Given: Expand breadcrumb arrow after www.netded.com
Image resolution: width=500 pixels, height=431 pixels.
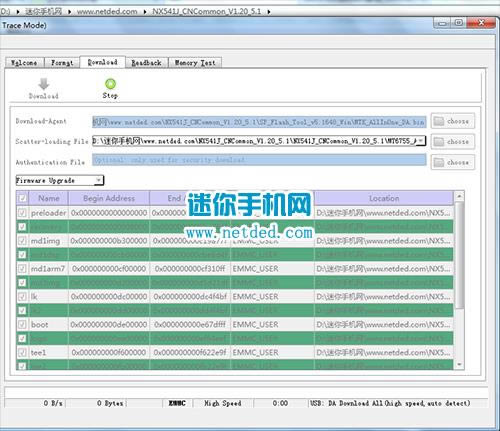Looking at the screenshot, I should tap(145, 12).
